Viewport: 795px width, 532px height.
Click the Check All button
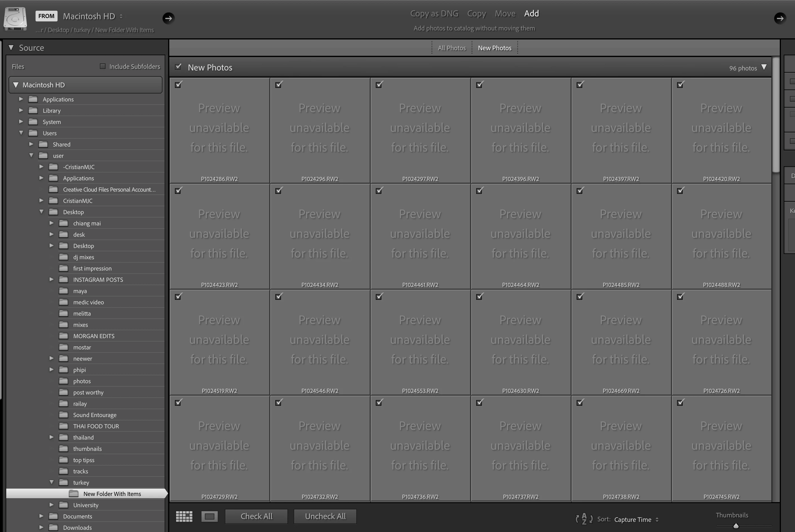(256, 516)
